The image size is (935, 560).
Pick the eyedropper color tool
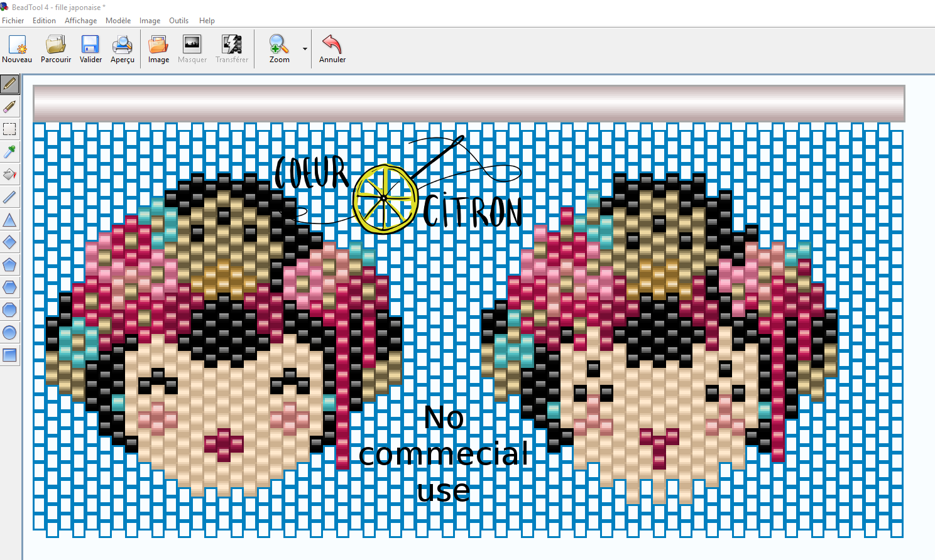pyautogui.click(x=9, y=152)
